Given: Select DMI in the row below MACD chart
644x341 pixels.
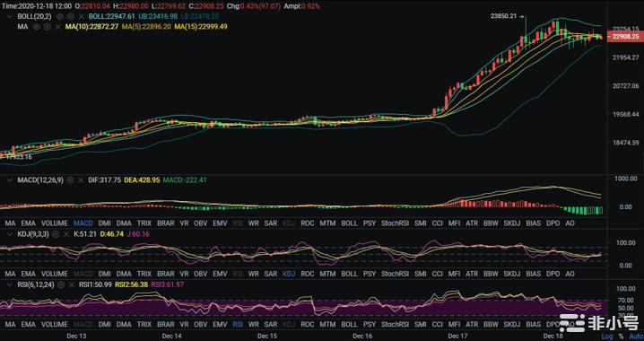Looking at the screenshot, I should tap(105, 223).
